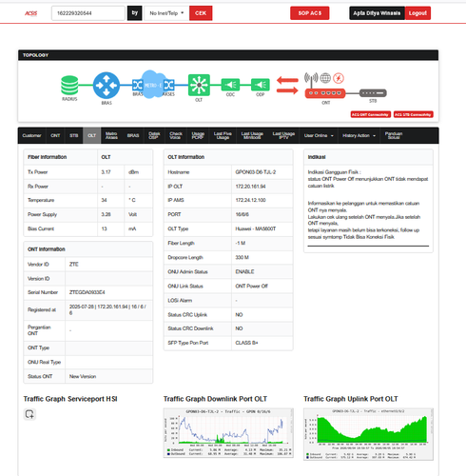The width and height of the screenshot is (466, 476).
Task: Click the green OLT node icon
Action: [x=199, y=85]
